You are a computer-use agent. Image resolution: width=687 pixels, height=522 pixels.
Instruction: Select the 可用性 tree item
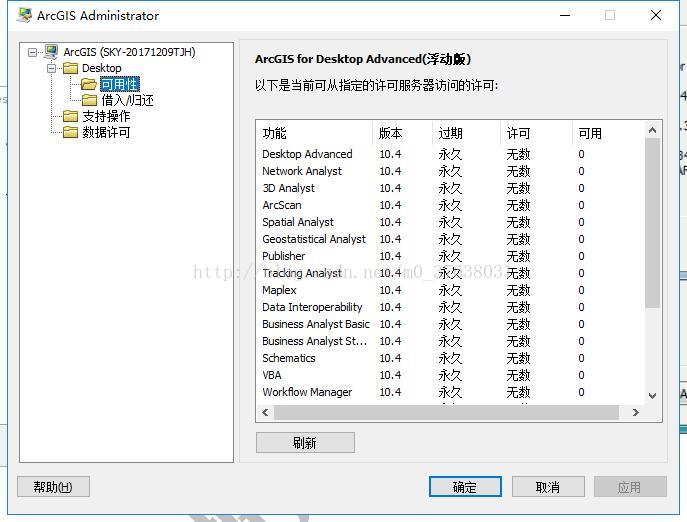[x=120, y=84]
